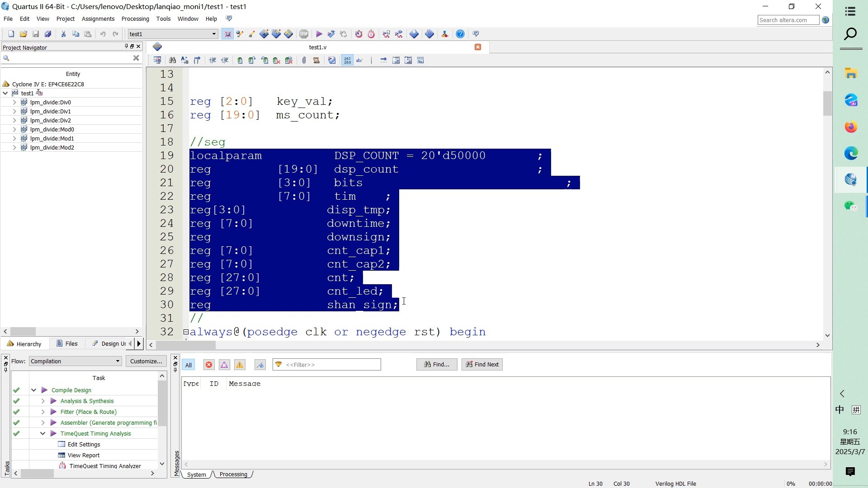Open WeChat from the taskbar

pos(851,206)
